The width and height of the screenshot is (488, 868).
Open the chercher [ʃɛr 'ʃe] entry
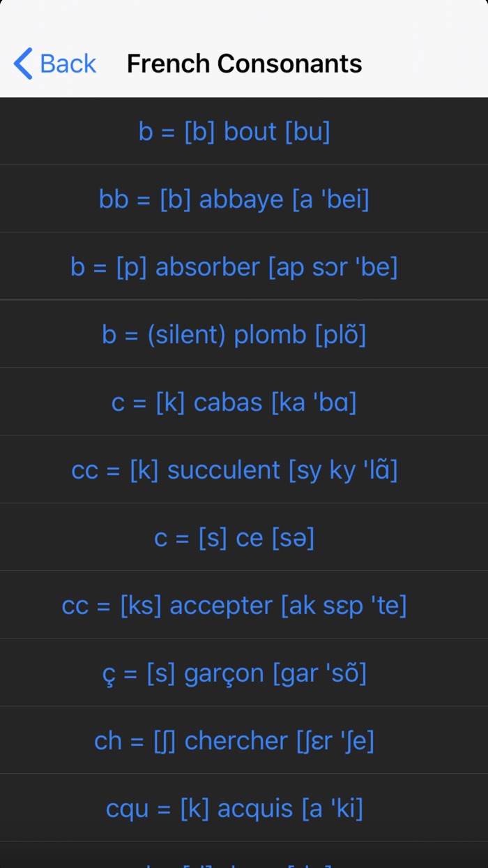pyautogui.click(x=244, y=740)
